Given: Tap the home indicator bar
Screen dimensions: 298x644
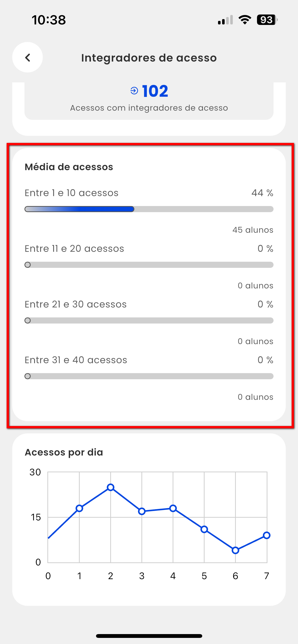Looking at the screenshot, I should point(149,636).
